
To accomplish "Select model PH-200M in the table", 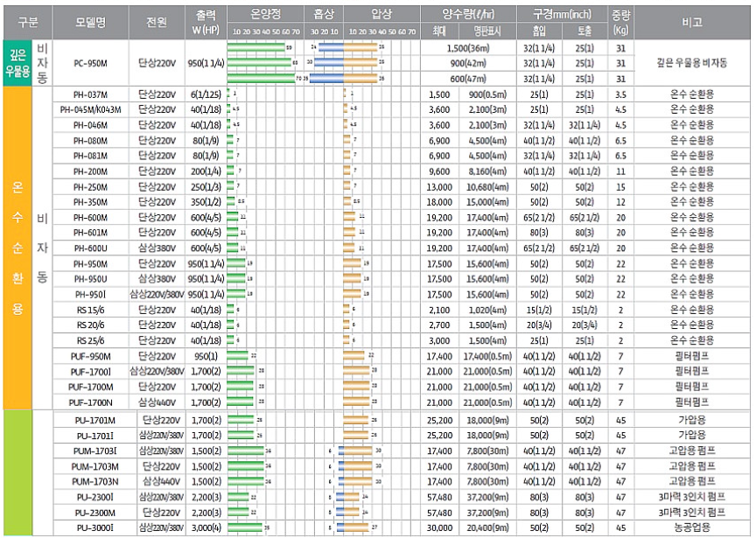I will click(91, 171).
